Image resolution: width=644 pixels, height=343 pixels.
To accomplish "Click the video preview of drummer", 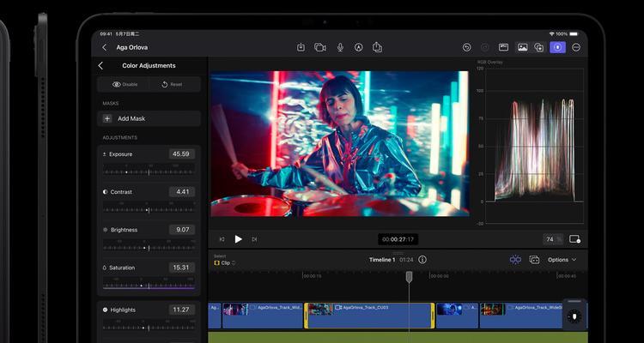I will (x=339, y=143).
